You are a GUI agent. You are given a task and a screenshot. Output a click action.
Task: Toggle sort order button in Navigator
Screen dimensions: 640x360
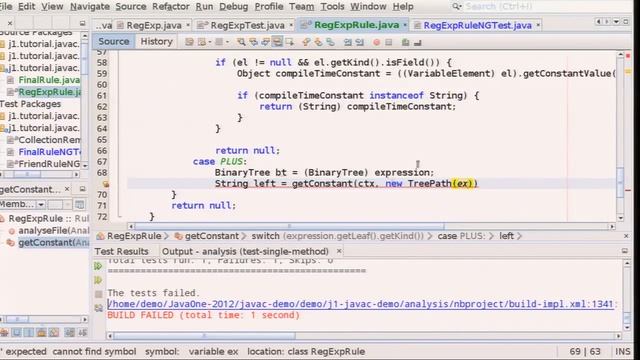[x=82, y=333]
